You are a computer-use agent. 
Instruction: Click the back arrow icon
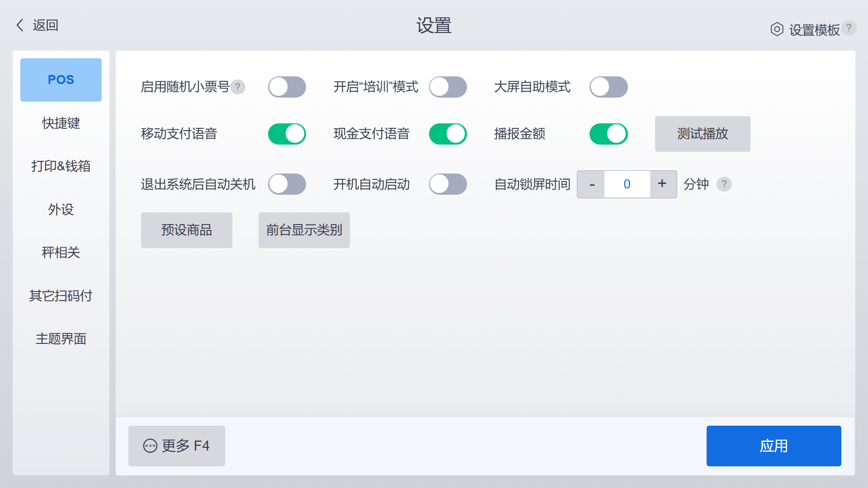pos(20,25)
